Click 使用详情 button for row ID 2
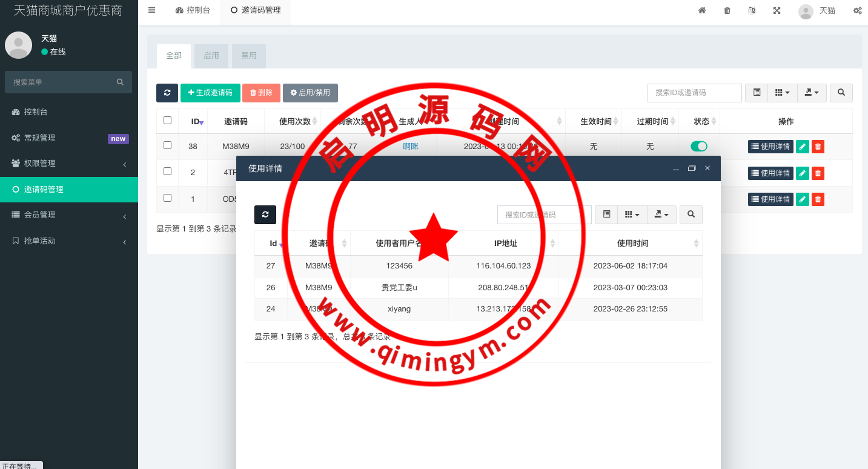The image size is (868, 469). click(x=770, y=173)
